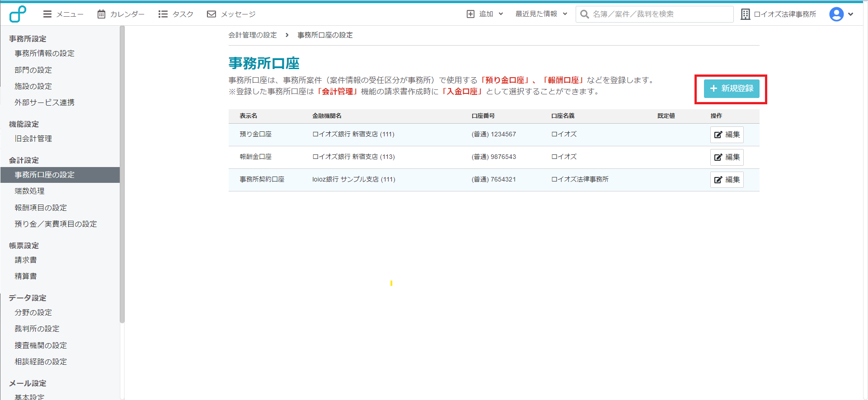Click the 事務所口座の設定 breadcrumb
868x400 pixels.
coord(325,35)
